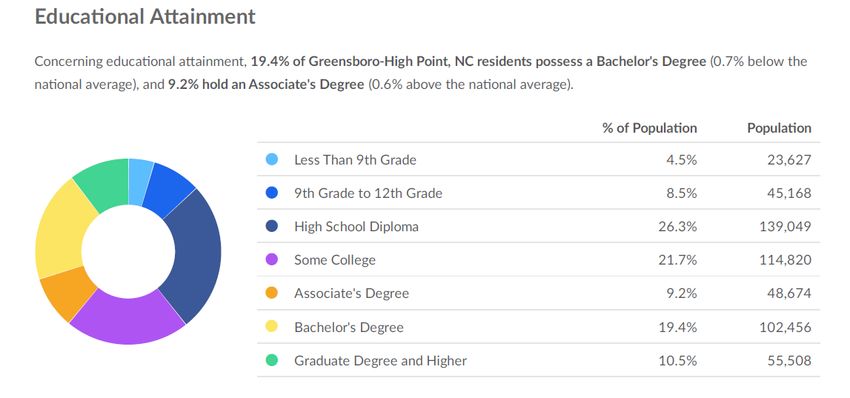This screenshot has height=398, width=850.
Task: Click the yellow Bachelor's Degree legend dot
Action: tap(272, 327)
